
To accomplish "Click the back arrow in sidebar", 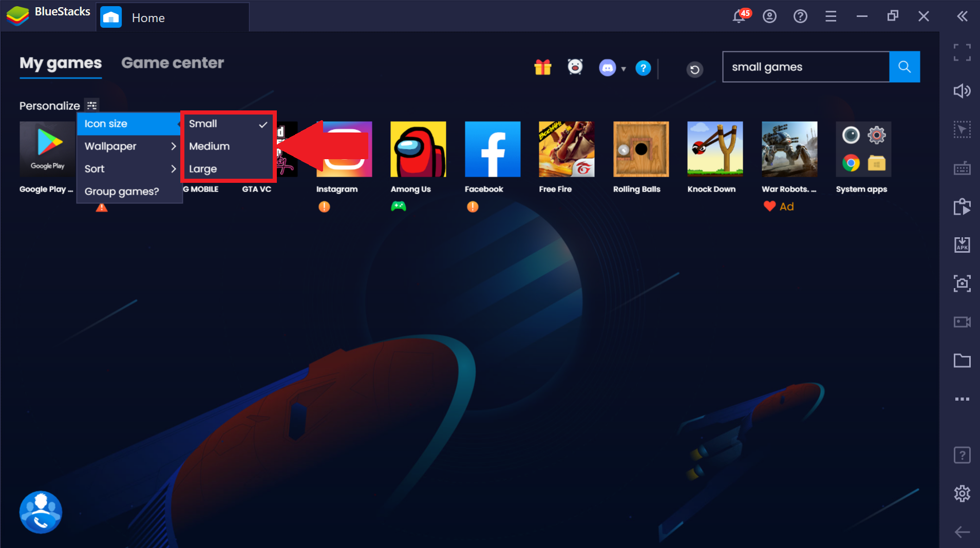I will pyautogui.click(x=962, y=532).
